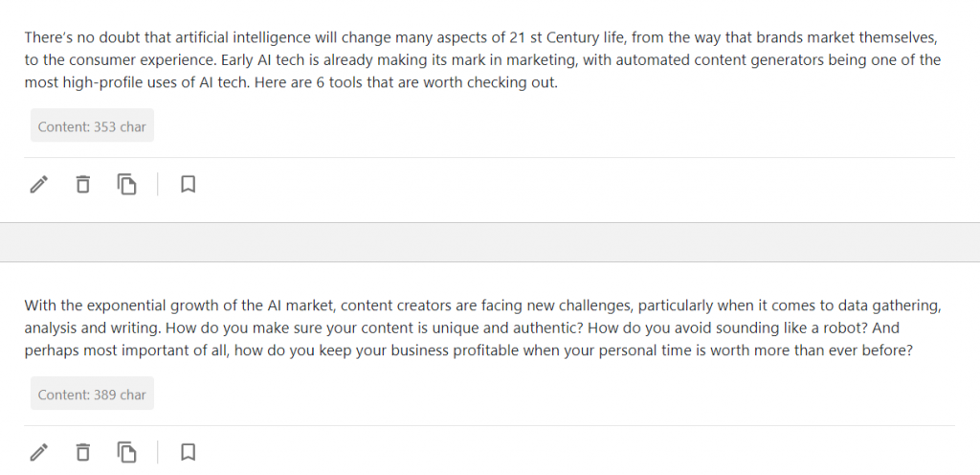
Task: Bookmark the 389 char content result
Action: pos(189,452)
